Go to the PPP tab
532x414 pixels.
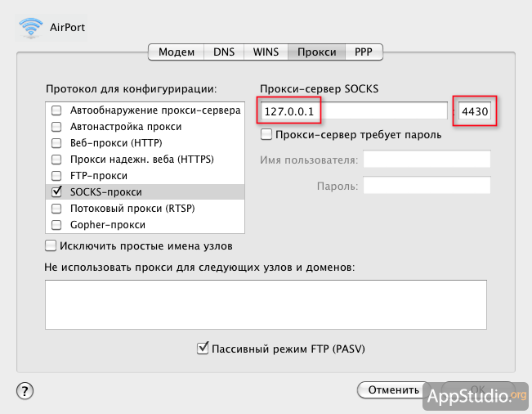point(364,52)
